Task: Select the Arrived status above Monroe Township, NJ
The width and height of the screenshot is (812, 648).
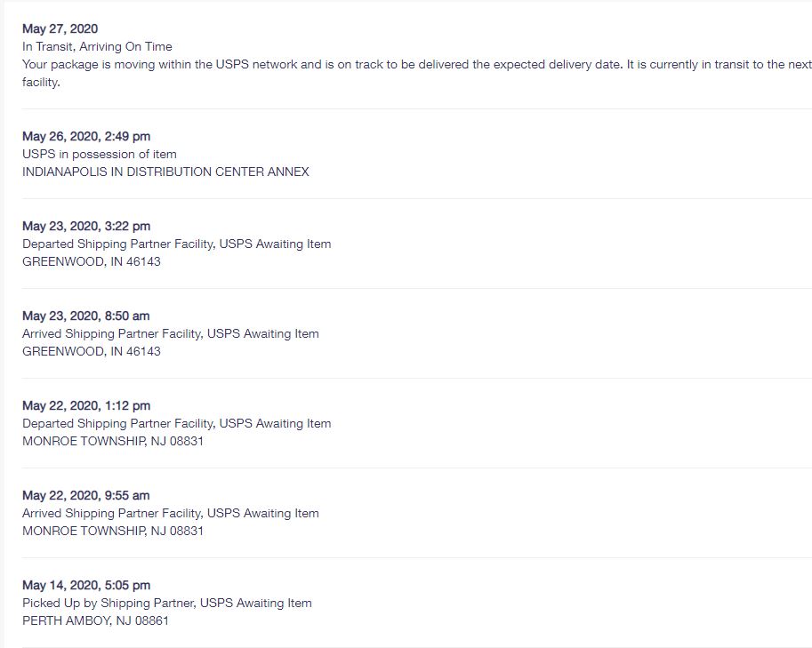Action: [x=170, y=513]
